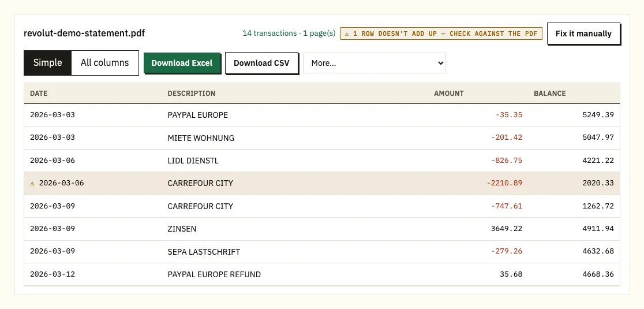Click the amount -279.26
Screen dimensions: 644x309
(507, 251)
